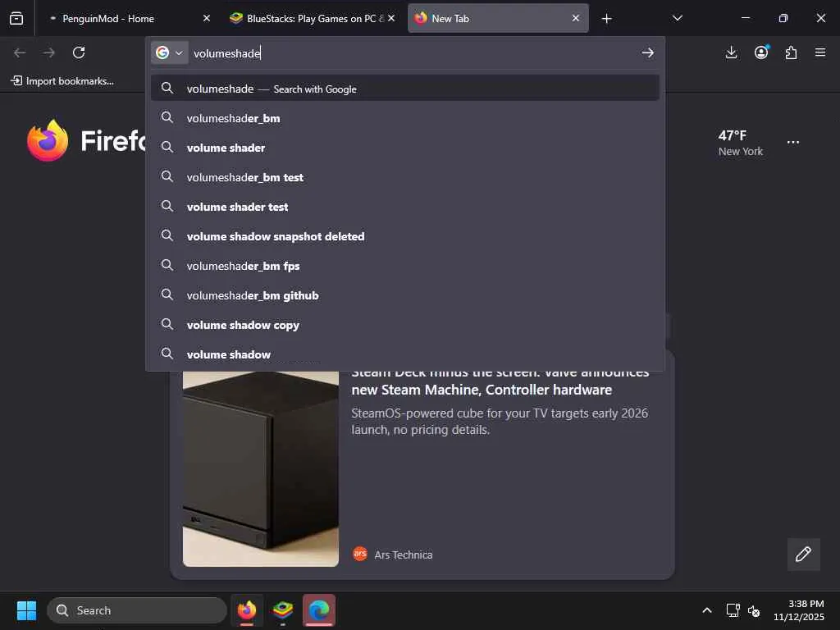This screenshot has height=630, width=840.
Task: Click the Firefox logo on new tab page
Action: pos(48,141)
